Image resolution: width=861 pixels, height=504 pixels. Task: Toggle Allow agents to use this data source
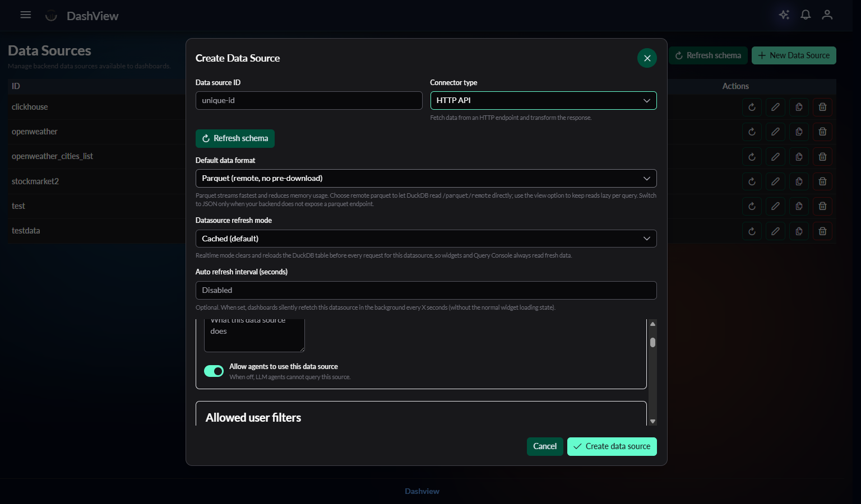click(214, 371)
